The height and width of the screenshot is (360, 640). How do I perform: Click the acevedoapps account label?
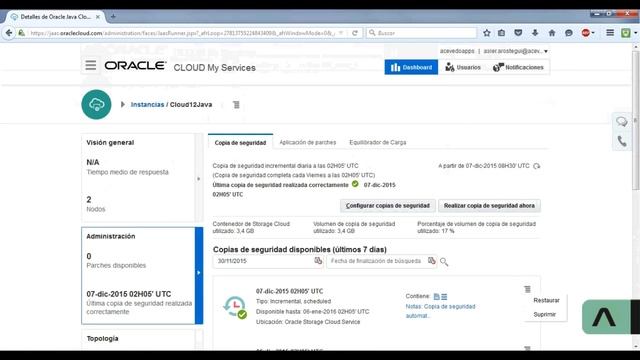pos(457,51)
